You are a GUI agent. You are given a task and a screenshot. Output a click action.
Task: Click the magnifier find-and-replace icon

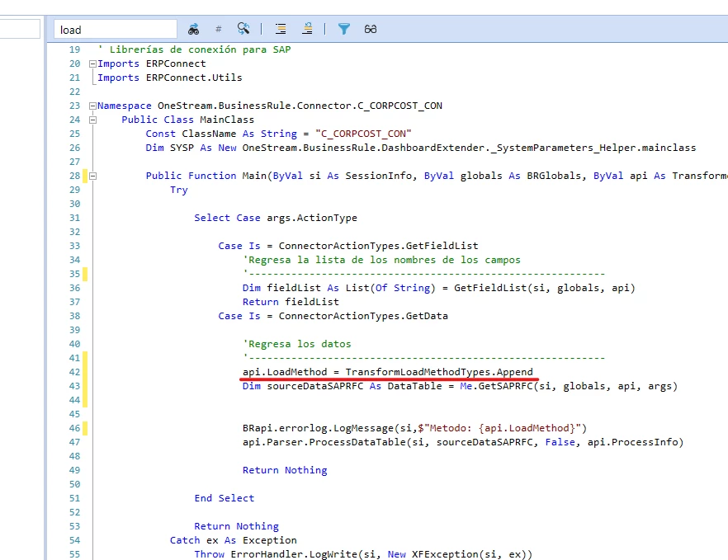click(243, 29)
